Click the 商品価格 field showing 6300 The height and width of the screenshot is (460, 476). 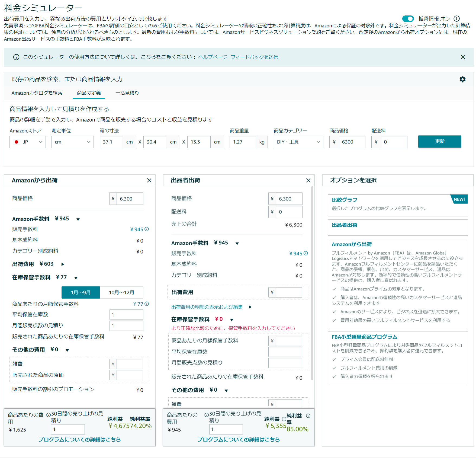pyautogui.click(x=352, y=142)
